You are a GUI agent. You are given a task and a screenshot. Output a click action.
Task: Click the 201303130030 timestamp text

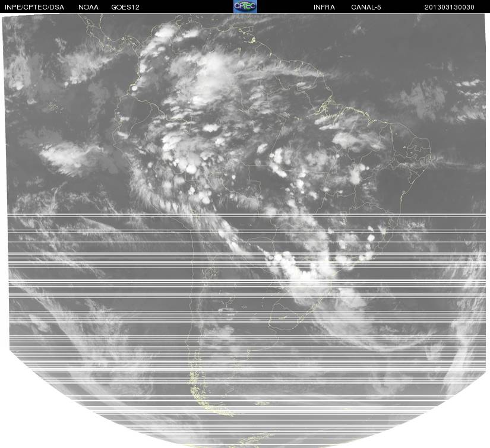tap(450, 7)
